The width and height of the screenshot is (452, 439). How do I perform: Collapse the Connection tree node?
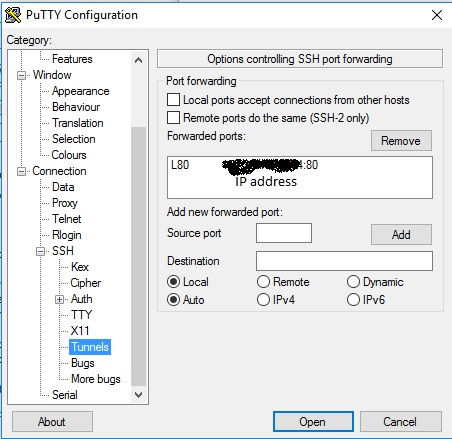click(21, 171)
